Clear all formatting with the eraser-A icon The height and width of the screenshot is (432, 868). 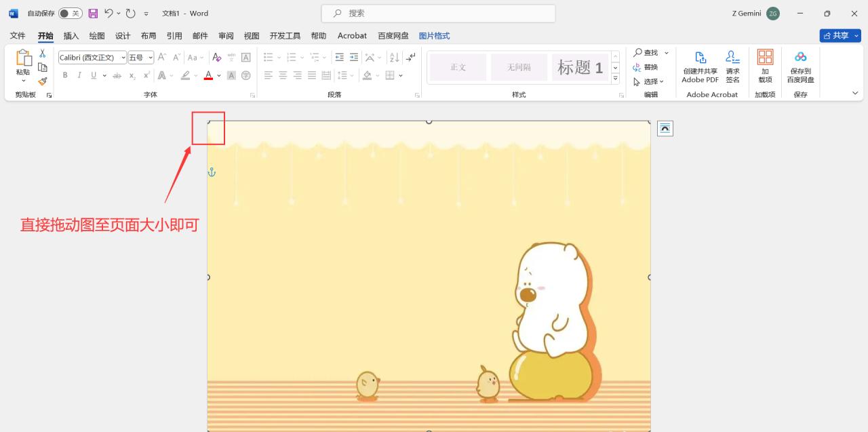tap(217, 58)
